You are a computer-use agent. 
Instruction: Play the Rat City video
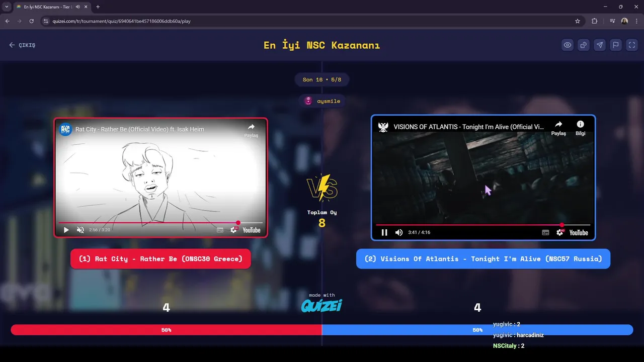tap(66, 230)
